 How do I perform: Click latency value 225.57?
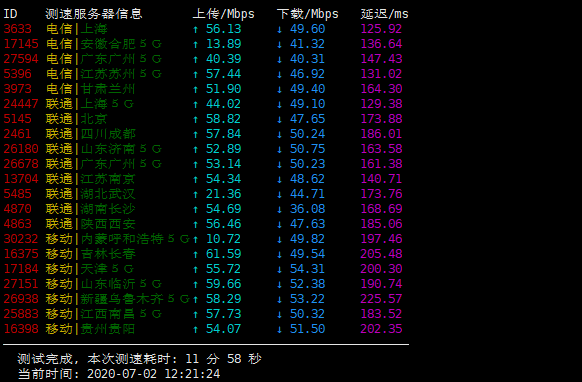pyautogui.click(x=381, y=299)
